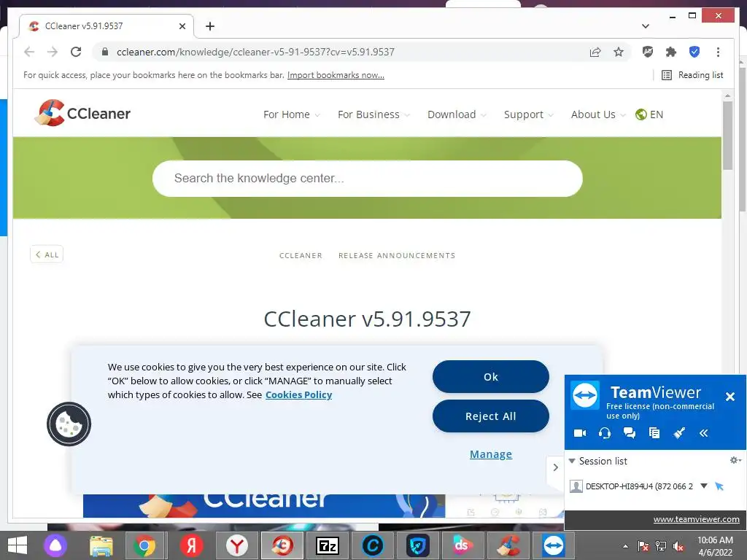
Task: Open cookie settings round cookie icon
Action: click(69, 424)
